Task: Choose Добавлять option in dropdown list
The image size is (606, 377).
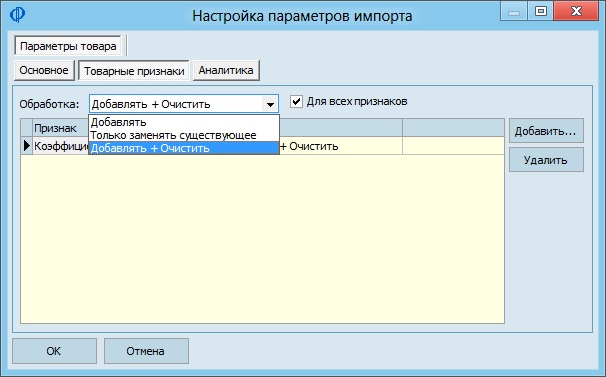Action: [184, 123]
